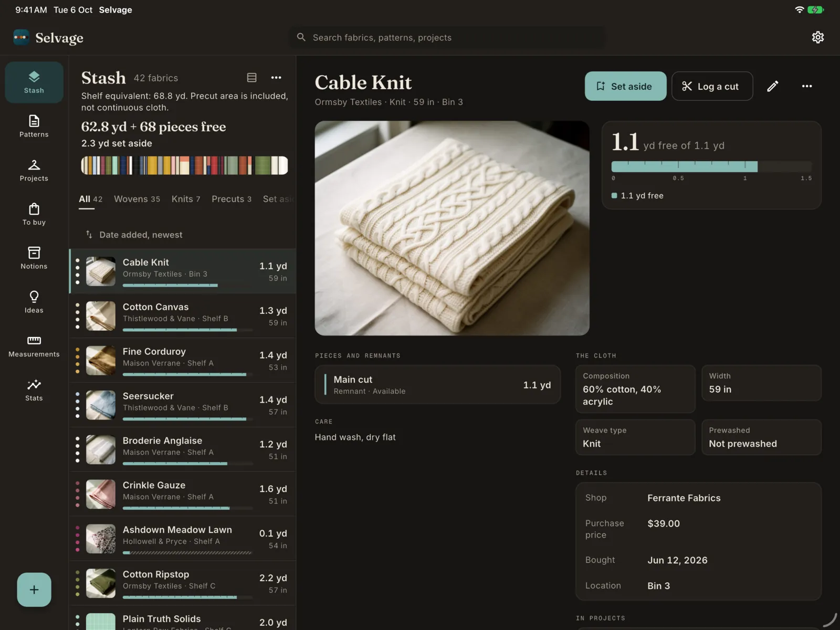Select Broderie Anglaise in the list
This screenshot has height=630, width=840.
coord(183,449)
